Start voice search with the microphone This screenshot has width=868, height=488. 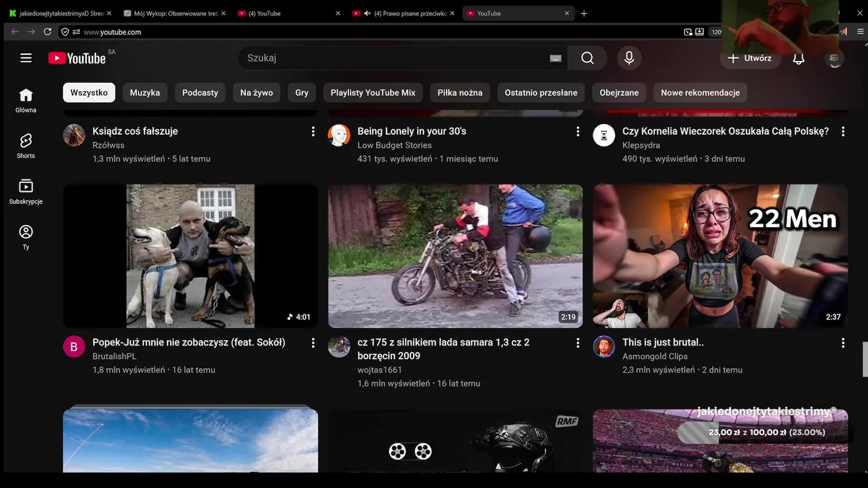point(629,58)
